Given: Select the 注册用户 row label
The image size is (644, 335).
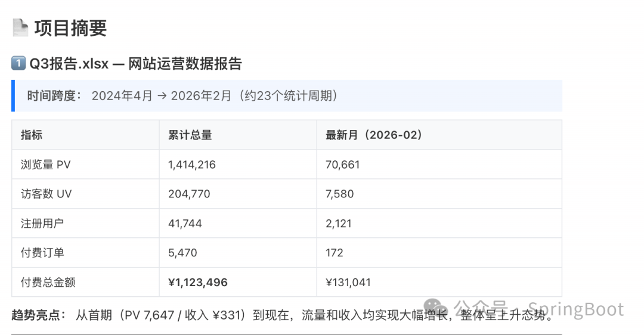Looking at the screenshot, I should click(42, 224).
